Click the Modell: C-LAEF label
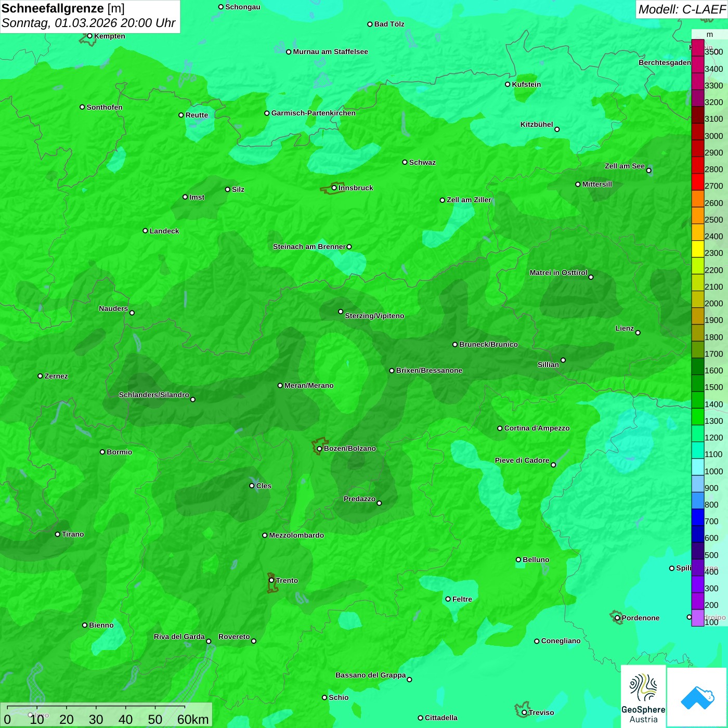The image size is (728, 728). 682,9
